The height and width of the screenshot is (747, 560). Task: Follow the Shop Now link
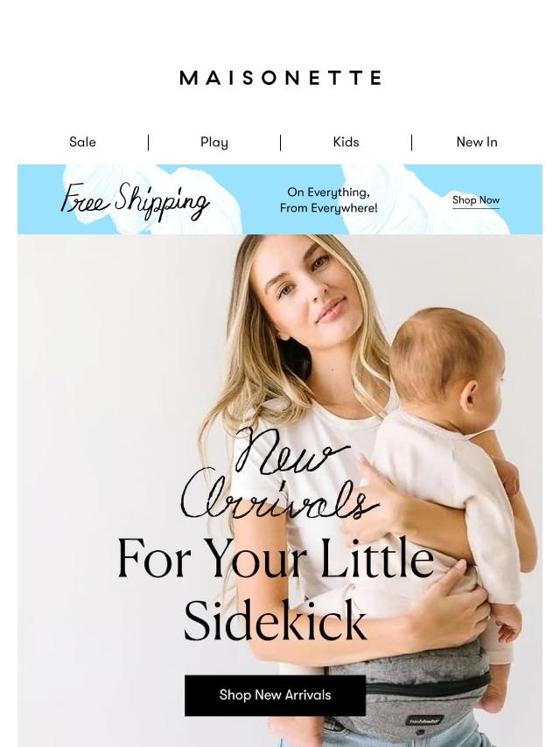[476, 200]
